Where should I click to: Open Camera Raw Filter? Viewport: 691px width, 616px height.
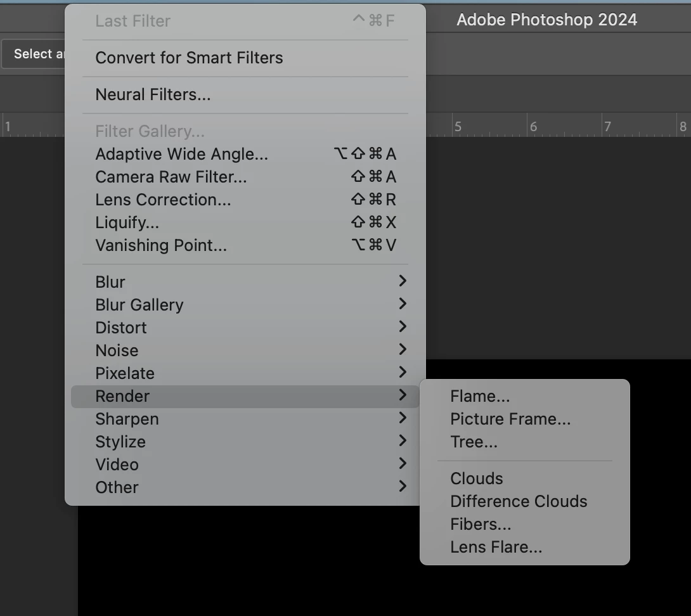click(245, 177)
